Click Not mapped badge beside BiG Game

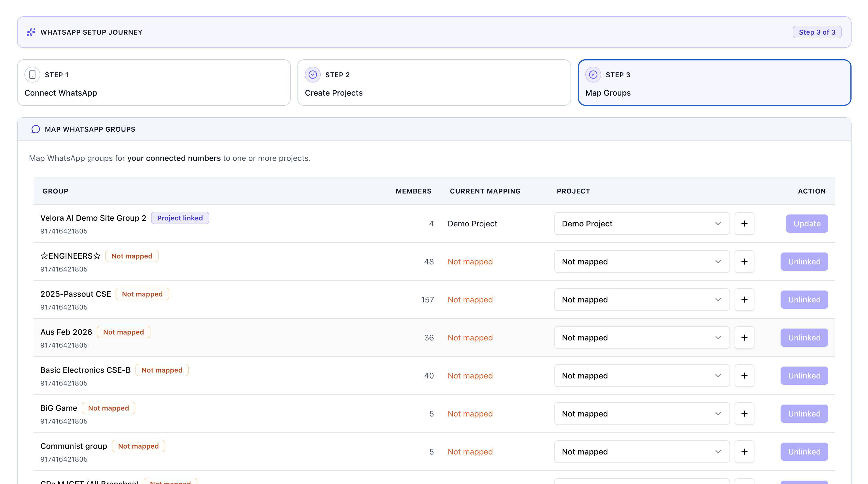108,408
